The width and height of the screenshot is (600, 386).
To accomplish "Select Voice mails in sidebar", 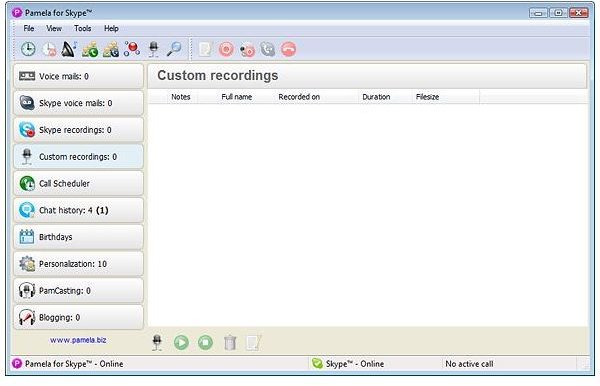I will pos(78,76).
